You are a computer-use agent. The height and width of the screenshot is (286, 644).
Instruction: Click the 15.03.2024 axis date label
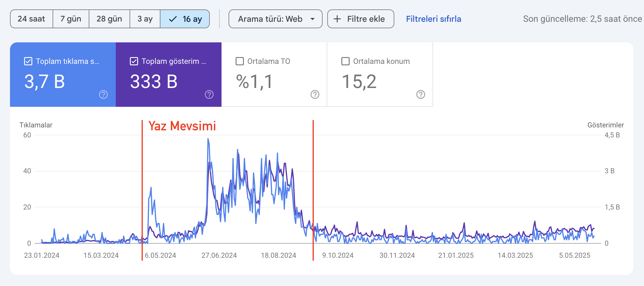tap(101, 255)
